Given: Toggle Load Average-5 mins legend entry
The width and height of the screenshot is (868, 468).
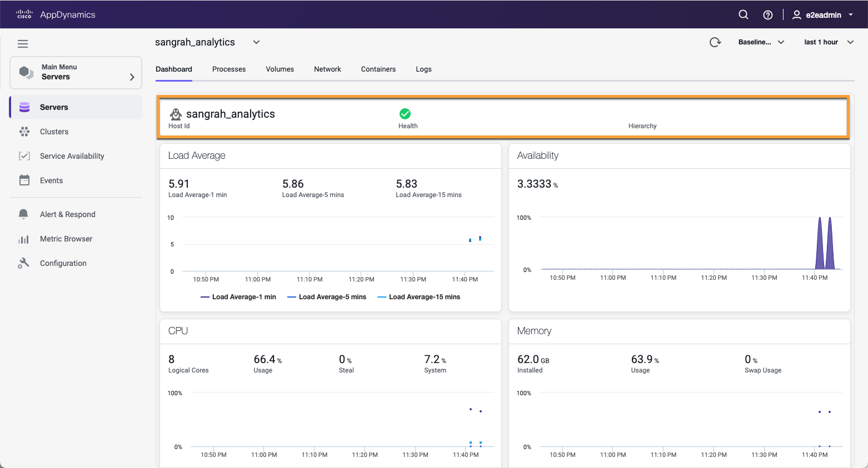Looking at the screenshot, I should tap(327, 297).
